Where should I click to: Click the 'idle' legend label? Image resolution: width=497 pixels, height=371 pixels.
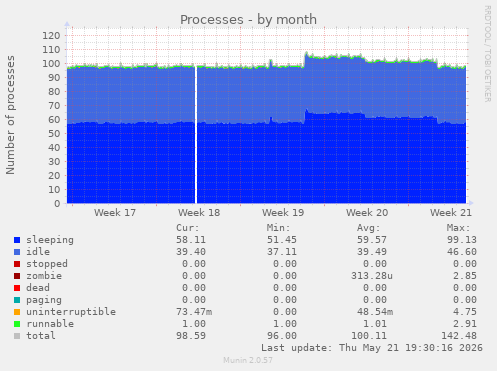[x=38, y=252]
